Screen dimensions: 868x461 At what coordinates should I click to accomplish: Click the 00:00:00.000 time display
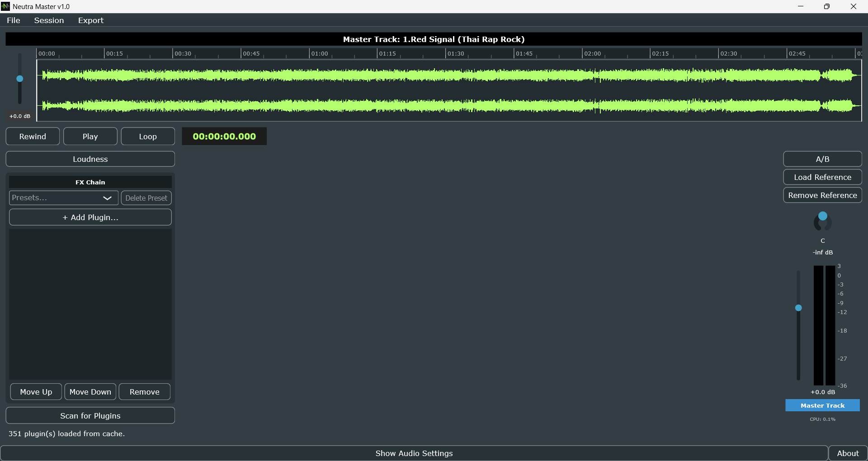[224, 136]
